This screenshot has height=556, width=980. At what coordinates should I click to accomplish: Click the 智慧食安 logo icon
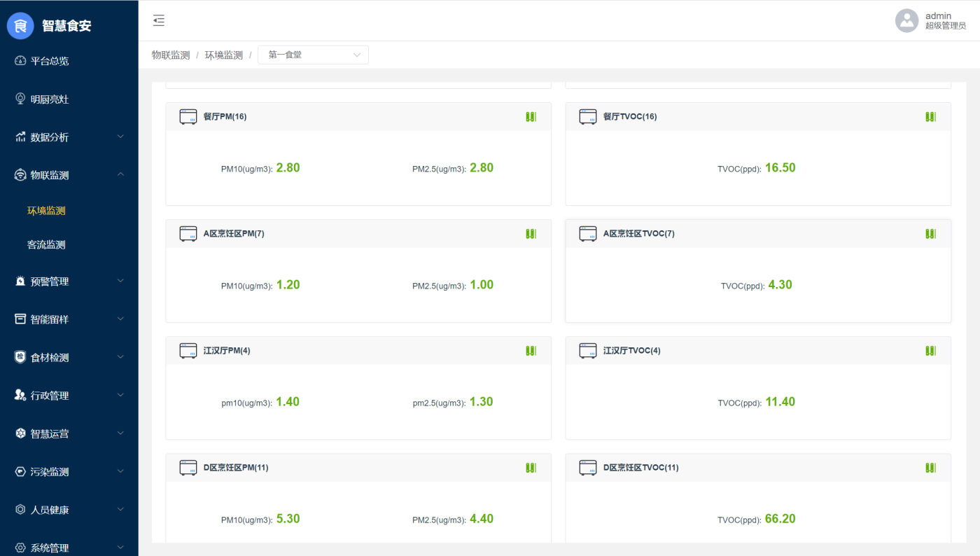click(x=21, y=26)
